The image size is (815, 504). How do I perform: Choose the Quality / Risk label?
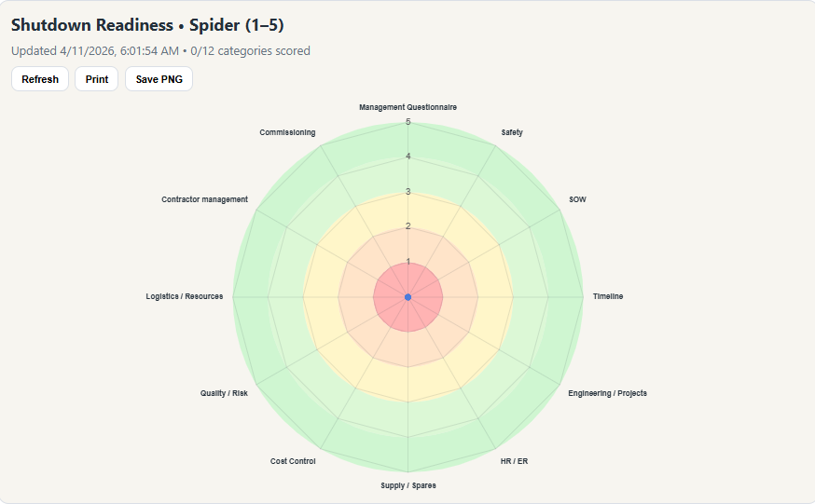pyautogui.click(x=224, y=393)
